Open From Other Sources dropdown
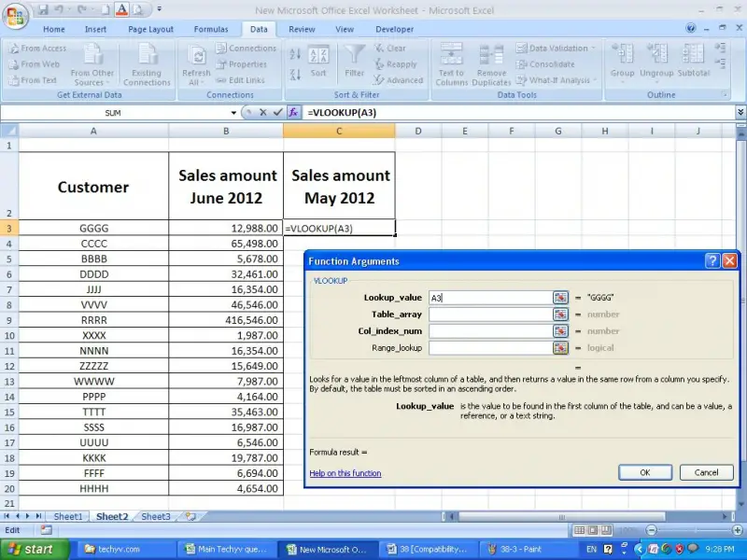This screenshot has height=560, width=747. pos(92,64)
